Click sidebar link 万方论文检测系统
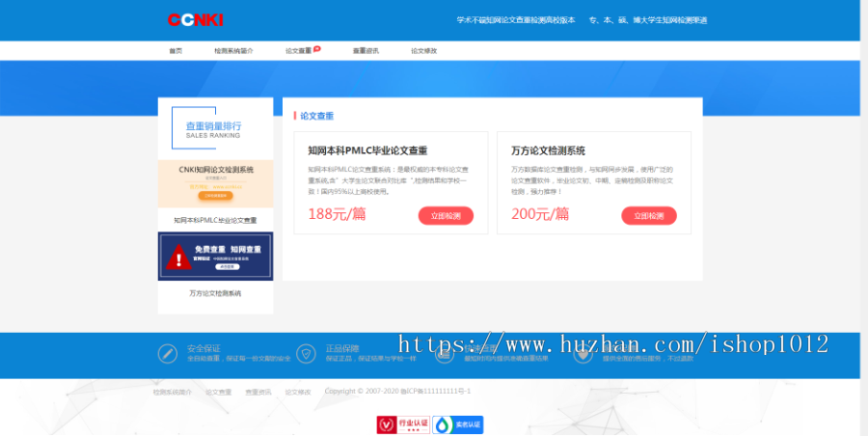The image size is (868, 436). tap(215, 293)
